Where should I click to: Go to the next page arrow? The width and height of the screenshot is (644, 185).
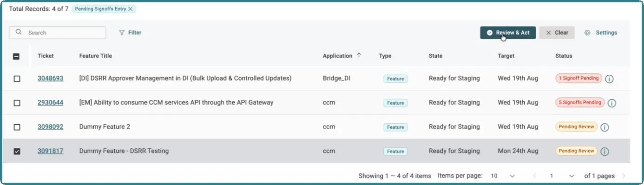(x=624, y=176)
